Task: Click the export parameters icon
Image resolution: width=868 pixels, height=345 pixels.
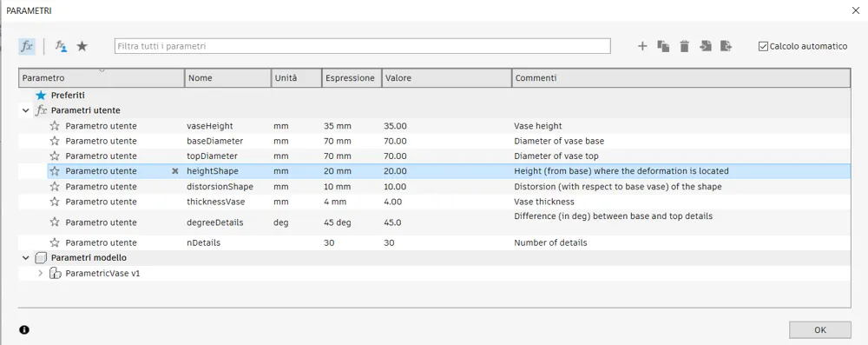Action: [727, 46]
